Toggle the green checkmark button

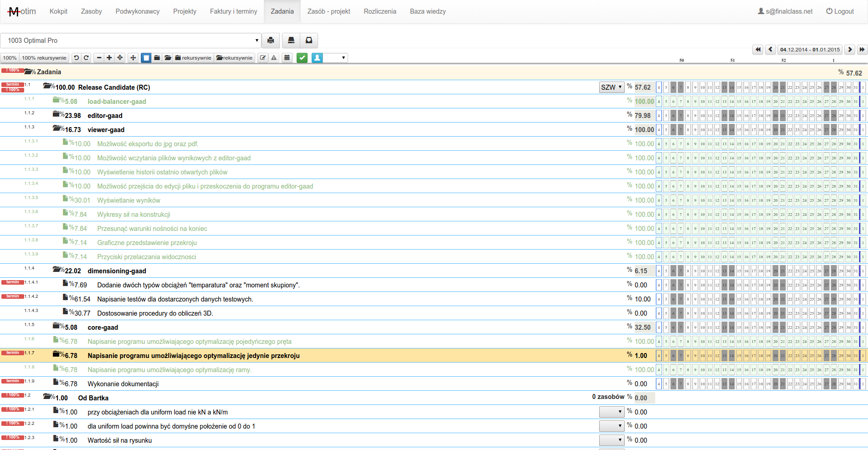tap(302, 58)
